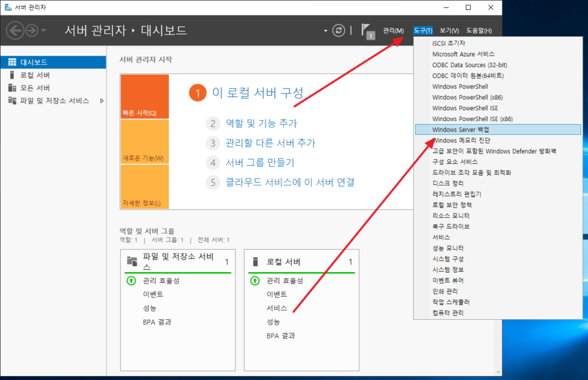
Task: Open the 관리(M) menu
Action: point(393,30)
